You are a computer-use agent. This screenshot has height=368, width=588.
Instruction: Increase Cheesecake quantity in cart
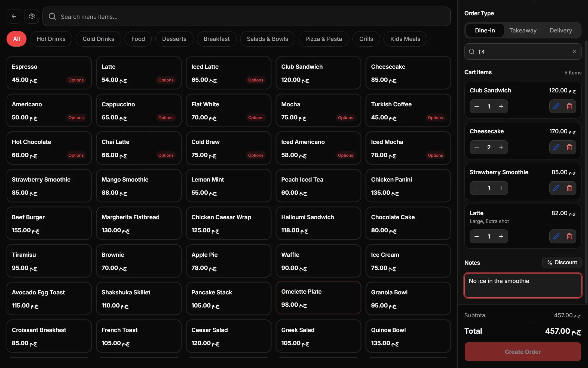tap(501, 147)
